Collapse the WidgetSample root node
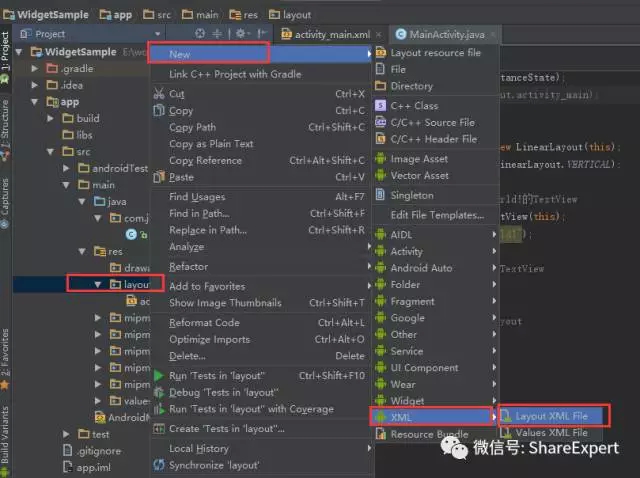Image resolution: width=640 pixels, height=478 pixels. pyautogui.click(x=19, y=52)
